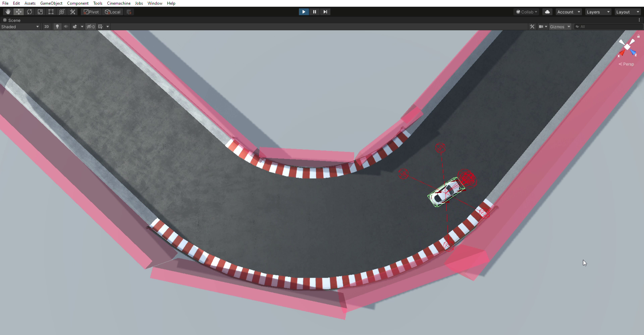This screenshot has height=335, width=644.
Task: Toggle grid snapping icon in main toolbar
Action: 129,12
